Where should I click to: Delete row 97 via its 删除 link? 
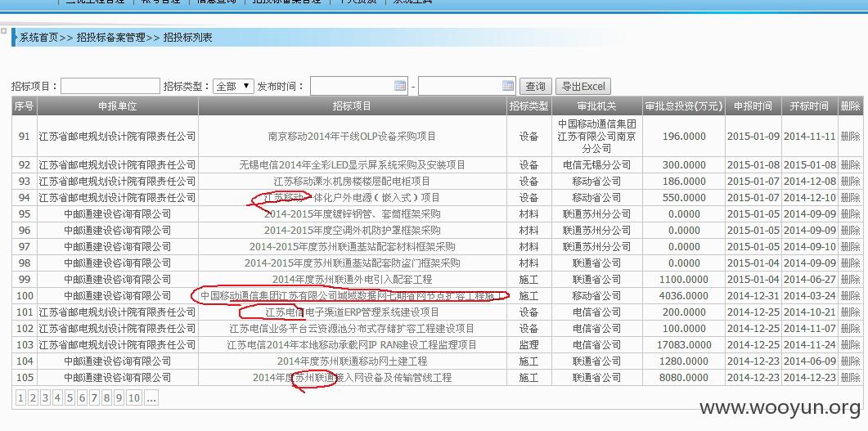point(850,246)
